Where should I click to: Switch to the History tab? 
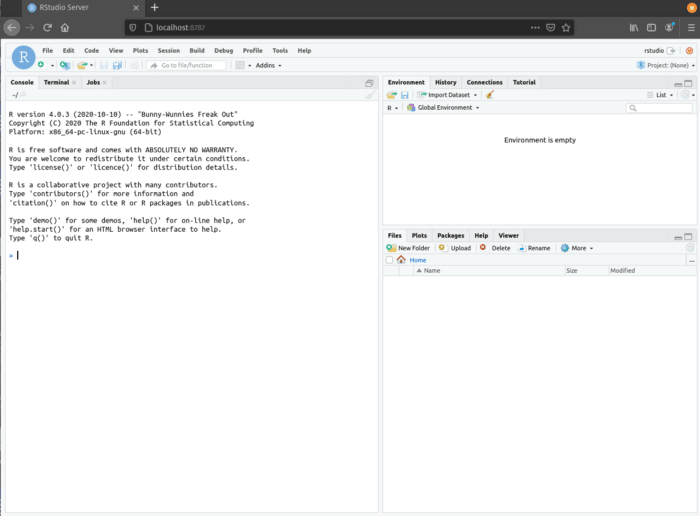click(x=446, y=82)
